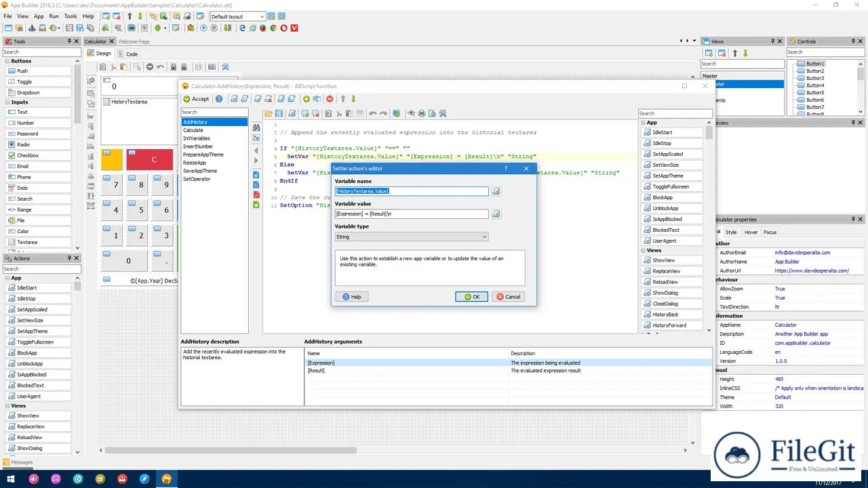Click the Variable value input field
The width and height of the screenshot is (868, 488).
(x=411, y=213)
